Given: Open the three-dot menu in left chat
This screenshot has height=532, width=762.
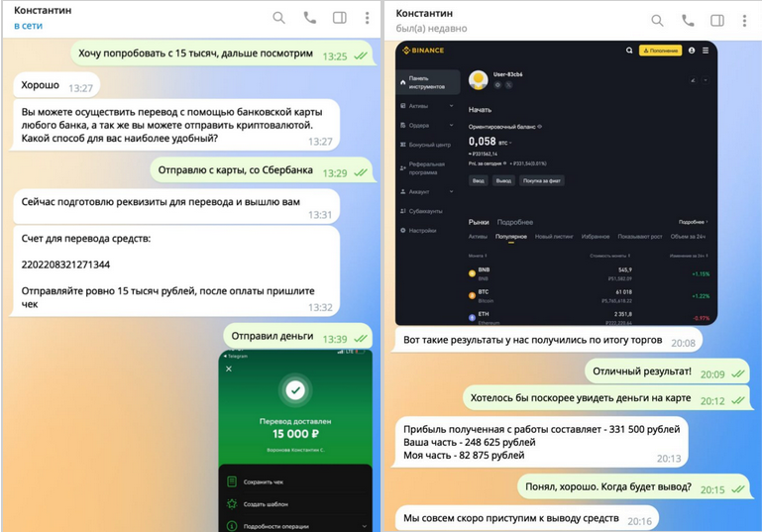Looking at the screenshot, I should tap(368, 18).
